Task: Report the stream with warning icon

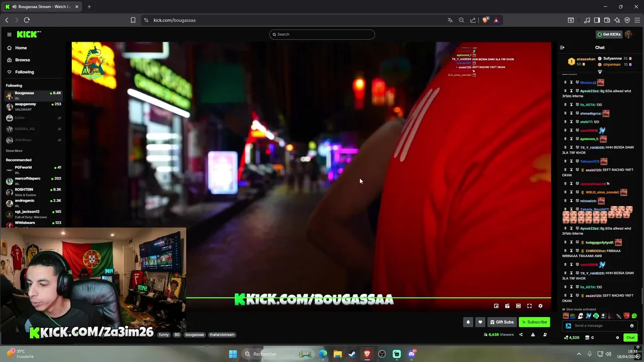Action: tap(533, 335)
